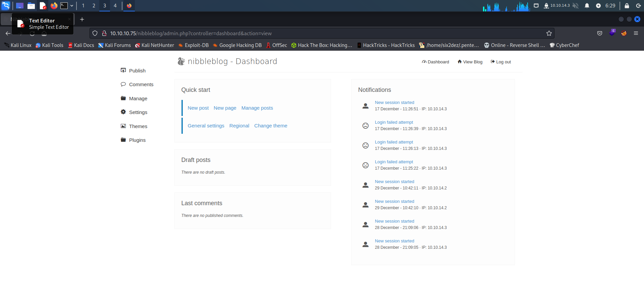Click the Themes picture icon
Viewport: 644px width, 288px height.
[x=123, y=126]
